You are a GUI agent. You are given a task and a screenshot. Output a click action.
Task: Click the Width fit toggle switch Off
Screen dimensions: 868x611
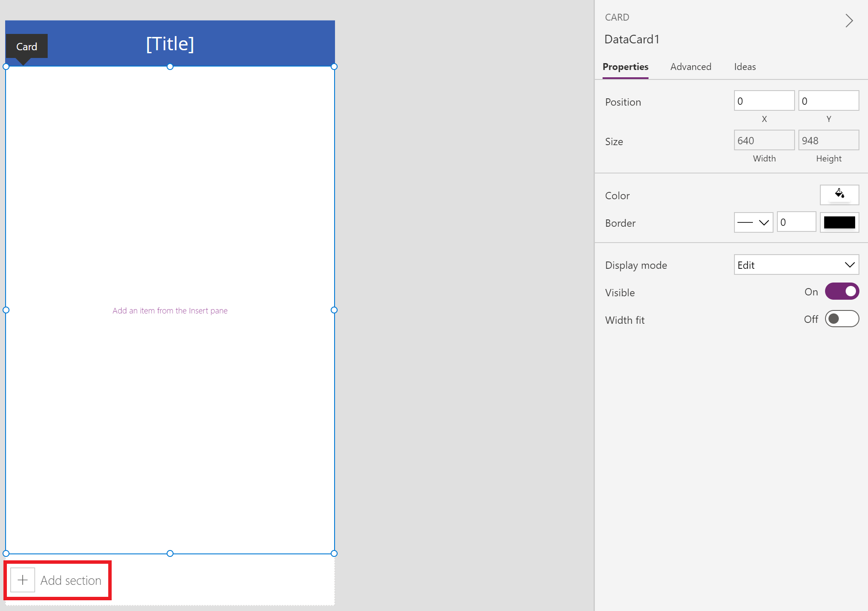pyautogui.click(x=840, y=319)
